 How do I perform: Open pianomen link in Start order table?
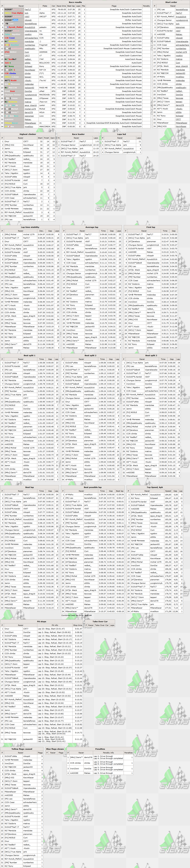click(x=181, y=27)
